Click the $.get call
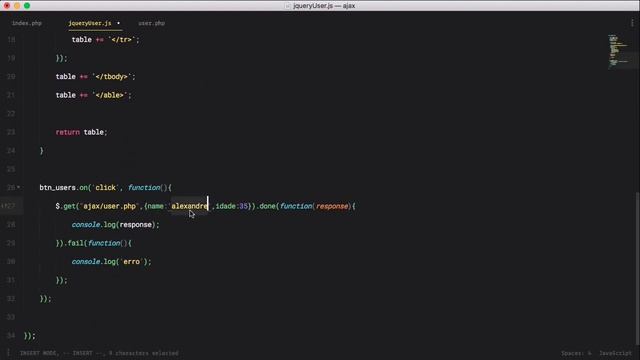The image size is (640, 360). [65, 206]
